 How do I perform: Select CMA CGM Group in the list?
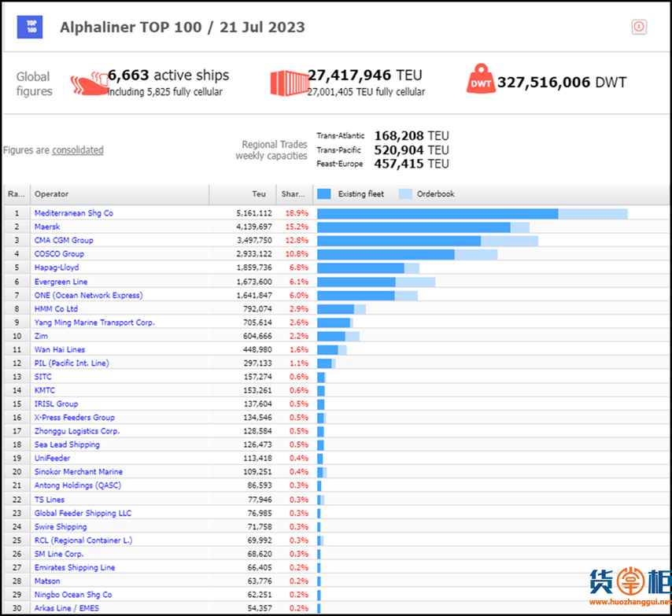pos(64,240)
